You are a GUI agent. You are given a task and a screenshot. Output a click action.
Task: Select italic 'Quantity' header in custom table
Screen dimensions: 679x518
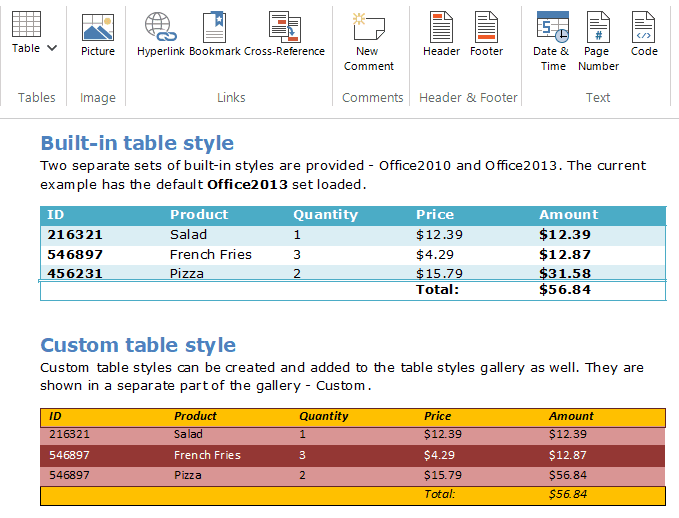[323, 417]
